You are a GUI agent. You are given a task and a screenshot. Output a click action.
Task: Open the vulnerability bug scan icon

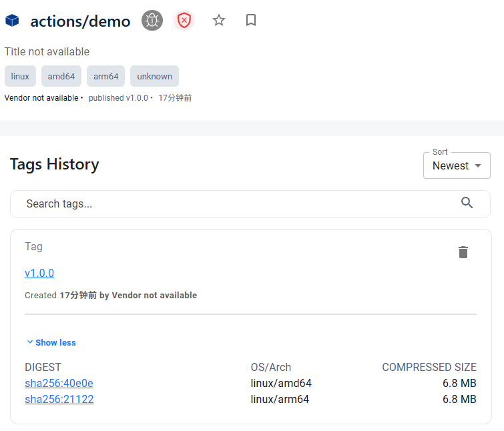(152, 21)
